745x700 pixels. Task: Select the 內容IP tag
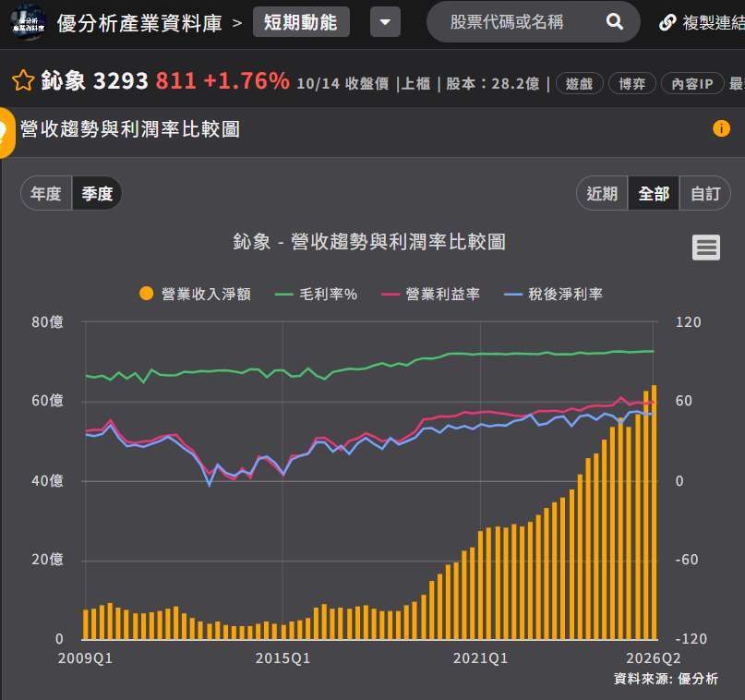click(692, 84)
